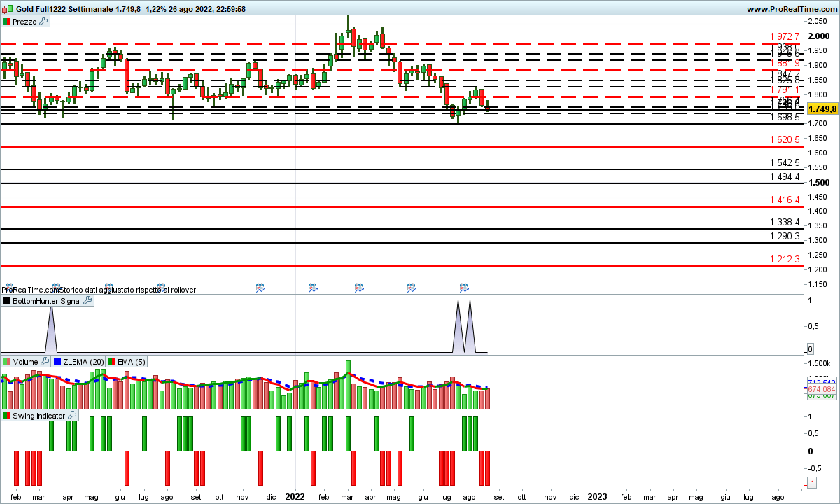Open the Prezzo settings wrench
The width and height of the screenshot is (840, 504).
tap(43, 22)
